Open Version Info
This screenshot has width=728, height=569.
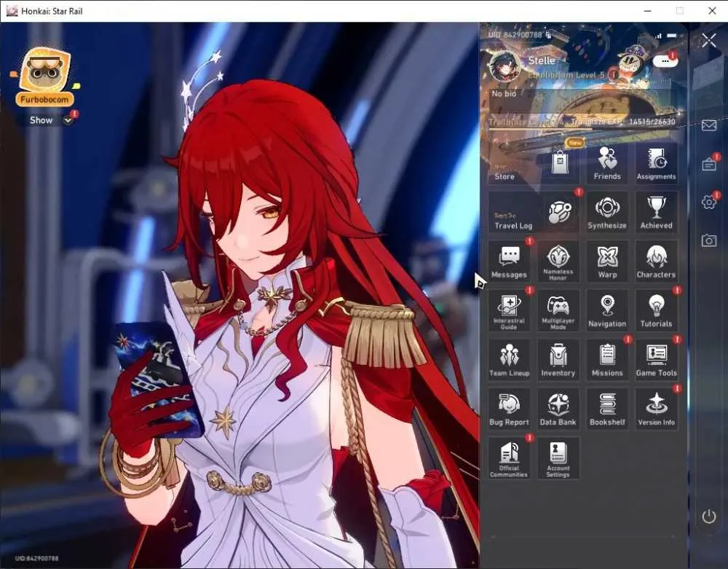click(657, 409)
